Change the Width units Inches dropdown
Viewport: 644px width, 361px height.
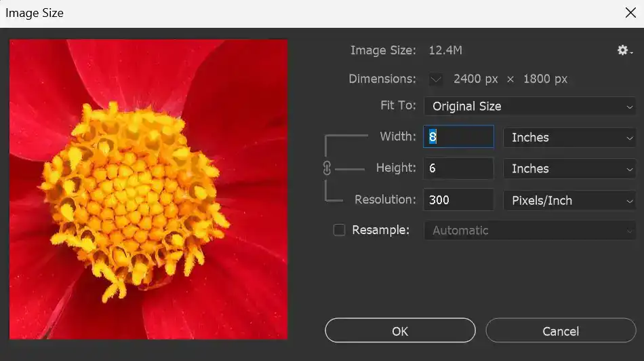[x=569, y=137]
